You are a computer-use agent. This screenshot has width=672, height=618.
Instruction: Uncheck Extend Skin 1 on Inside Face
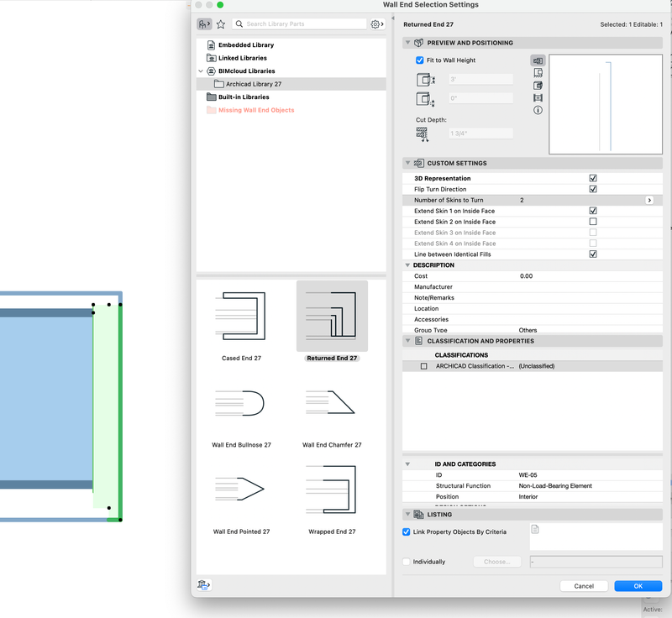pos(593,211)
